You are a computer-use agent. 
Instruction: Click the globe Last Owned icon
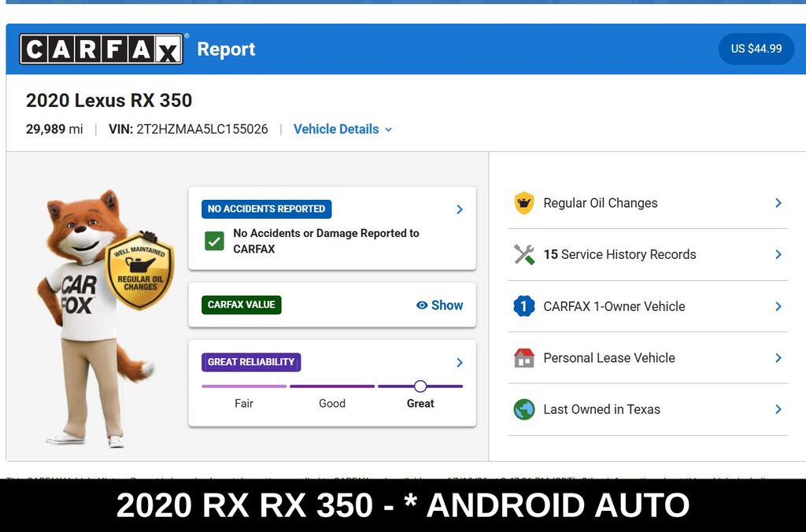[523, 409]
